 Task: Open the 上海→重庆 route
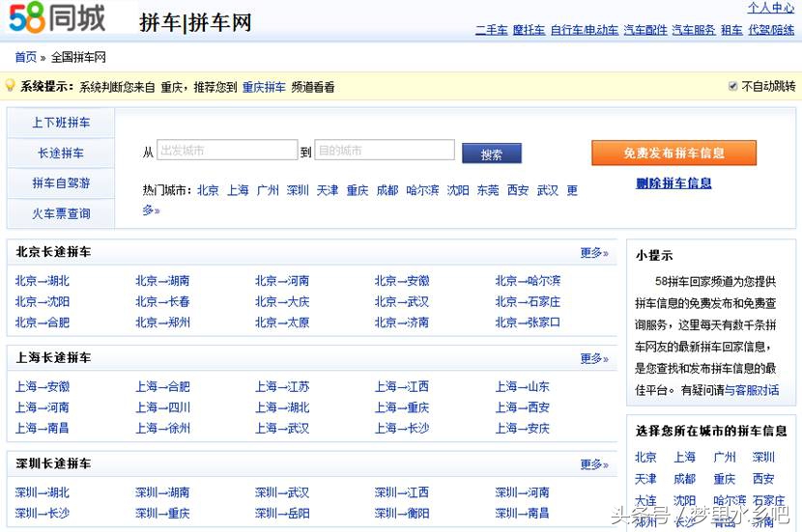point(402,407)
